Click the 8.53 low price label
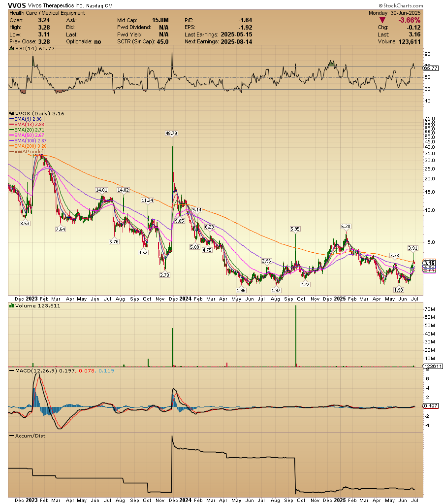 [x=25, y=223]
